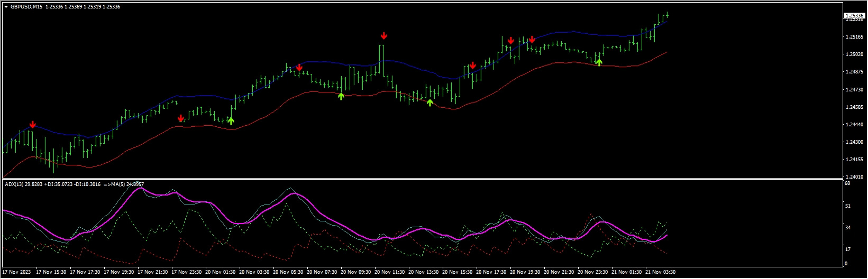Click the 20 Nov 03:30 time label
The width and height of the screenshot is (868, 279).
click(x=254, y=272)
